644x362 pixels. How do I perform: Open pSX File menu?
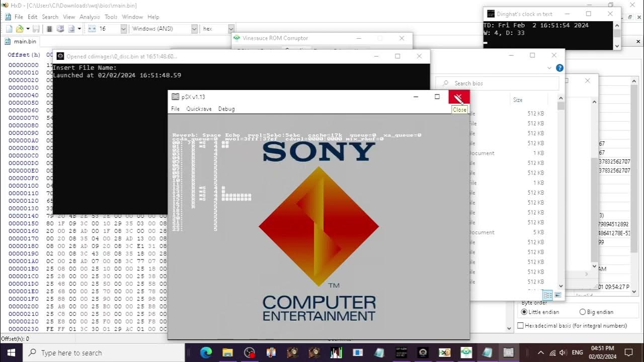point(175,109)
